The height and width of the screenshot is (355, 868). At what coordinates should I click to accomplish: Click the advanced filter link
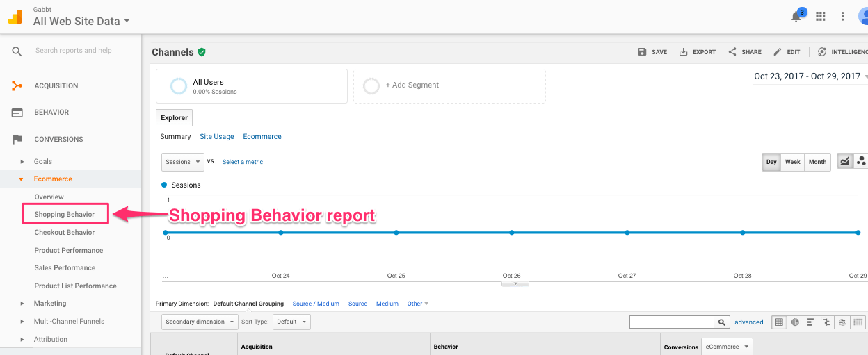pyautogui.click(x=749, y=322)
